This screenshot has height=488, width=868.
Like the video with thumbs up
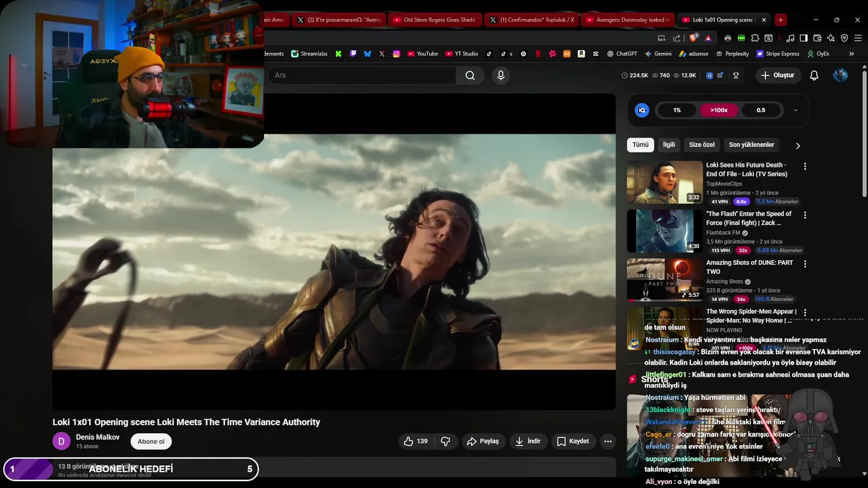416,441
